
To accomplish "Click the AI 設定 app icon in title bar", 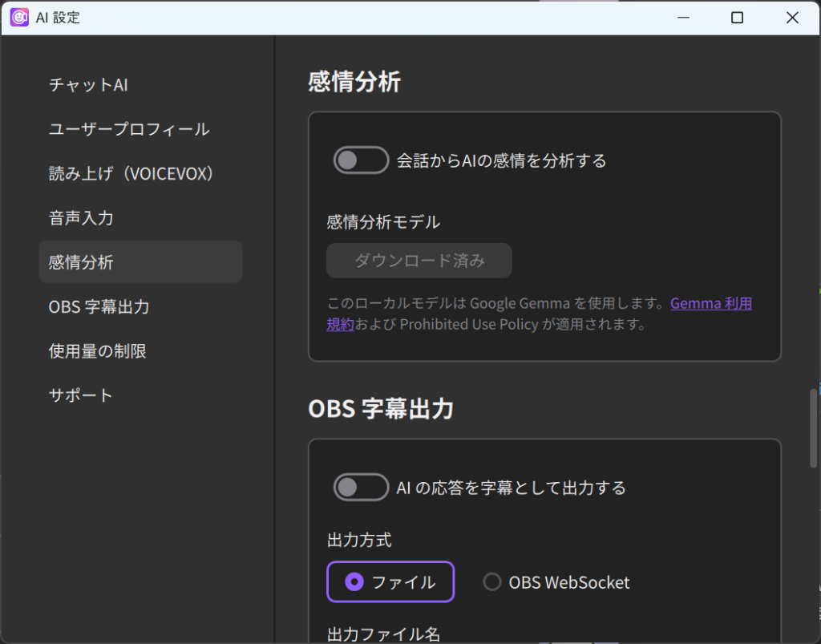I will (x=19, y=18).
